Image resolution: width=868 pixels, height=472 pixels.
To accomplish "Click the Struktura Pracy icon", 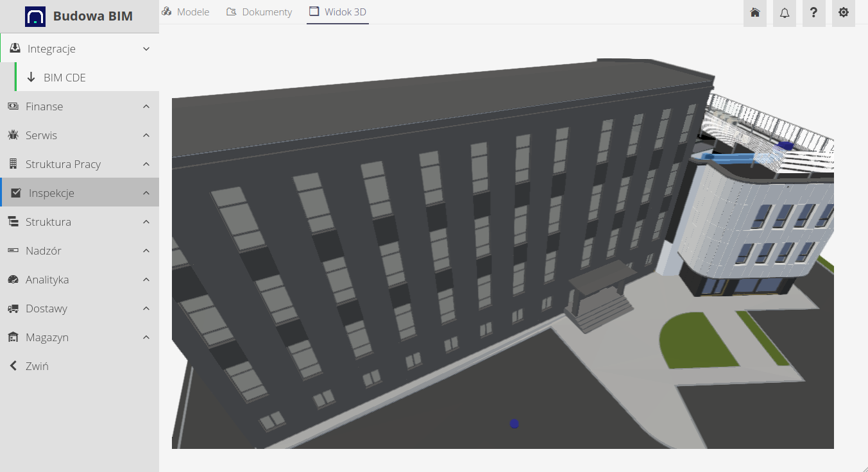I will click(x=13, y=164).
